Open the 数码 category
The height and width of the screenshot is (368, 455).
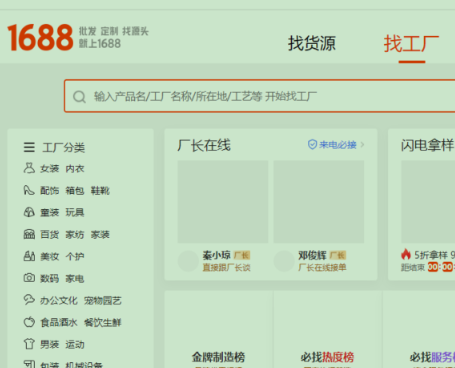tap(50, 278)
